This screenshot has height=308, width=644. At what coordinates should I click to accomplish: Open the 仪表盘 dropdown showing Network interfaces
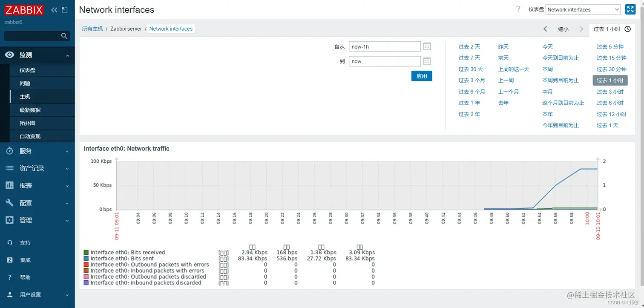583,9
